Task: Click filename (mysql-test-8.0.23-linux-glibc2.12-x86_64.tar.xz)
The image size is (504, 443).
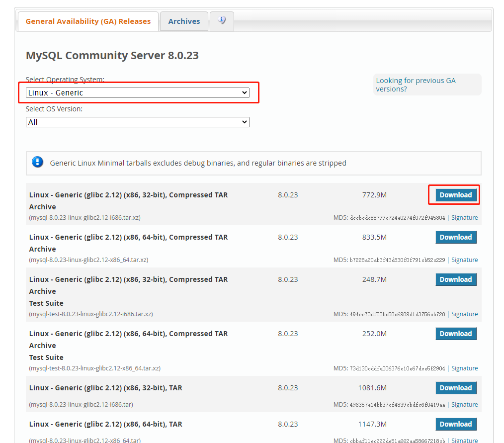Action: pos(95,368)
